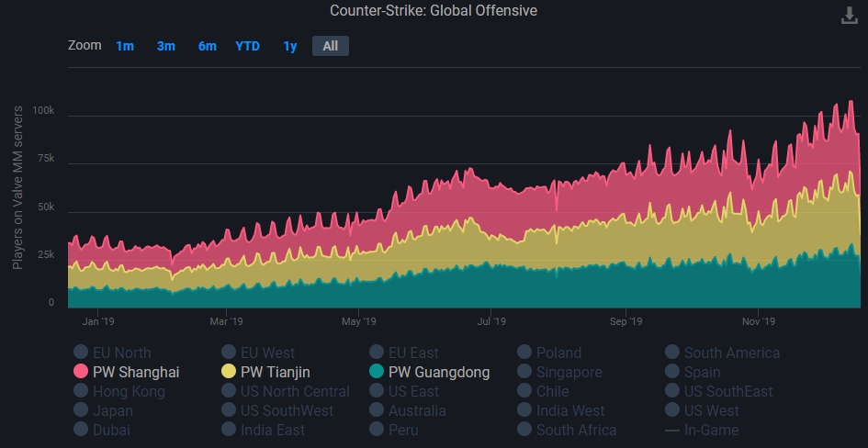Show India West series in chart
Screen dimensions: 868x448
pos(561,411)
